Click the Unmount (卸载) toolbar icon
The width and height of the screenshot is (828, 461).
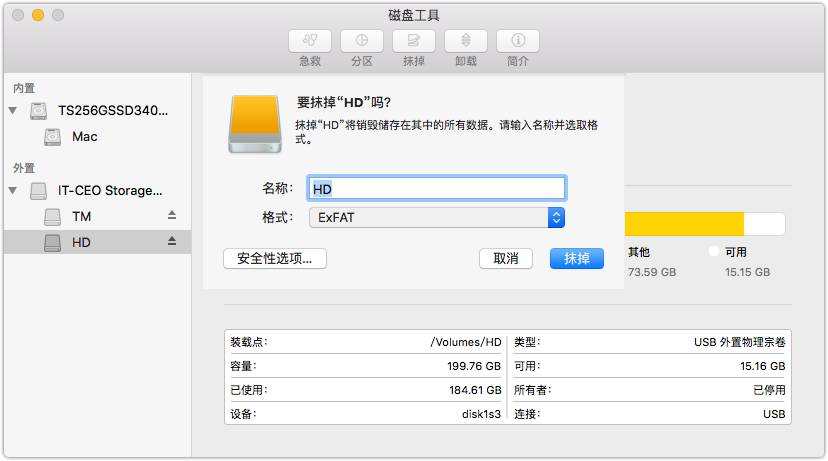click(466, 41)
